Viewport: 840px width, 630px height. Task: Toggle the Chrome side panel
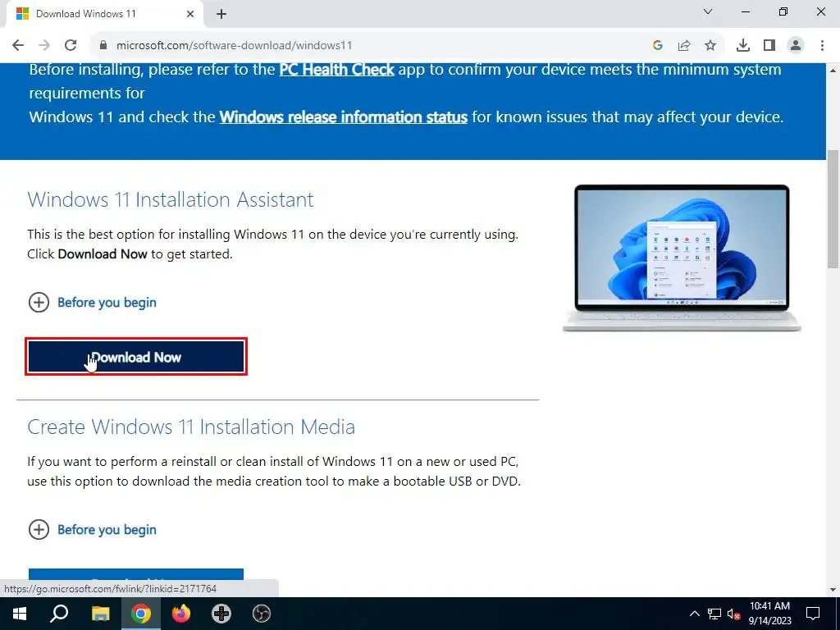pos(769,46)
